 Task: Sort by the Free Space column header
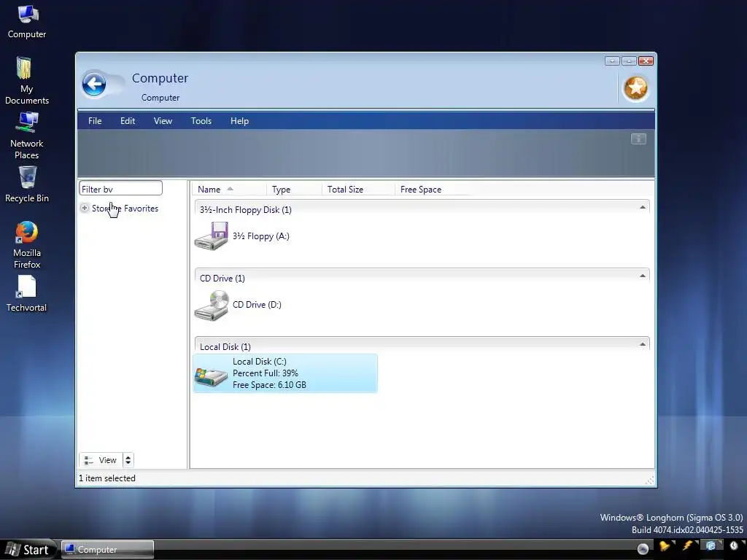click(x=434, y=190)
